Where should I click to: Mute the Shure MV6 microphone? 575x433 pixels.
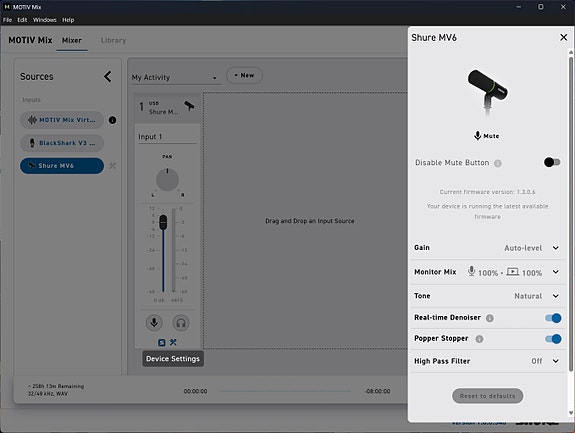[487, 136]
